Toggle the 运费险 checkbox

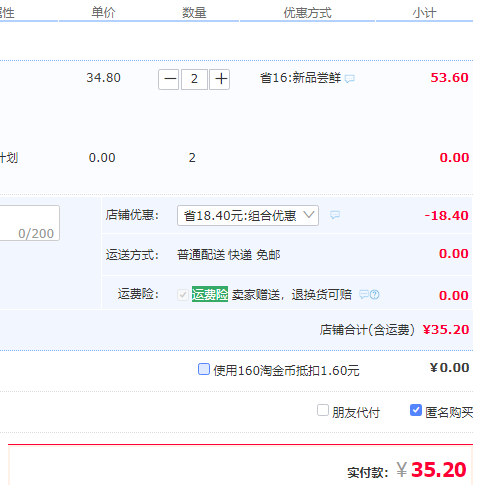pos(183,295)
